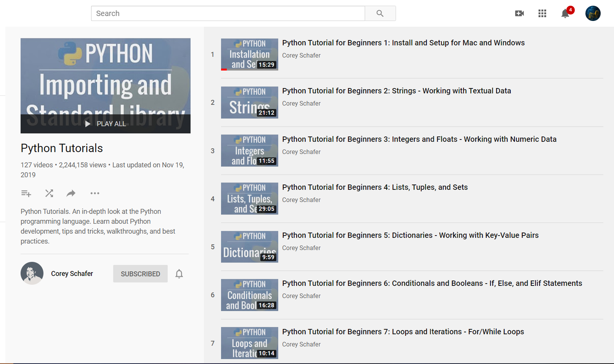This screenshot has width=614, height=364.
Task: Open the three-dot more options menu
Action: [95, 193]
